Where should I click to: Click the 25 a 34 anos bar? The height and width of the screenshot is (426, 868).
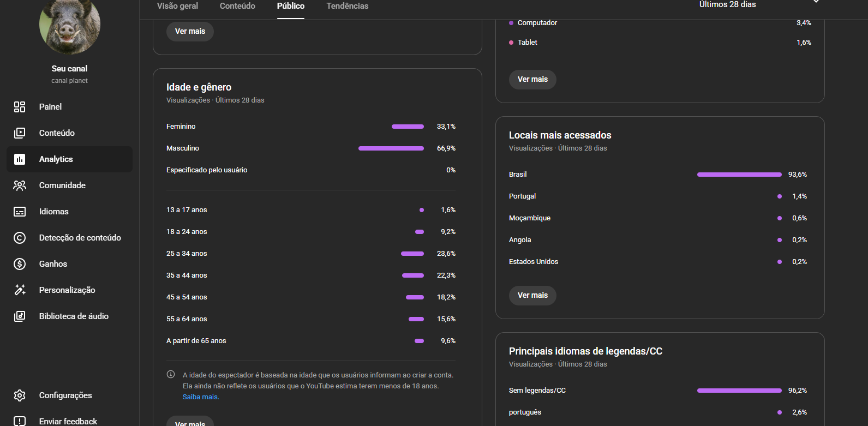tap(412, 254)
